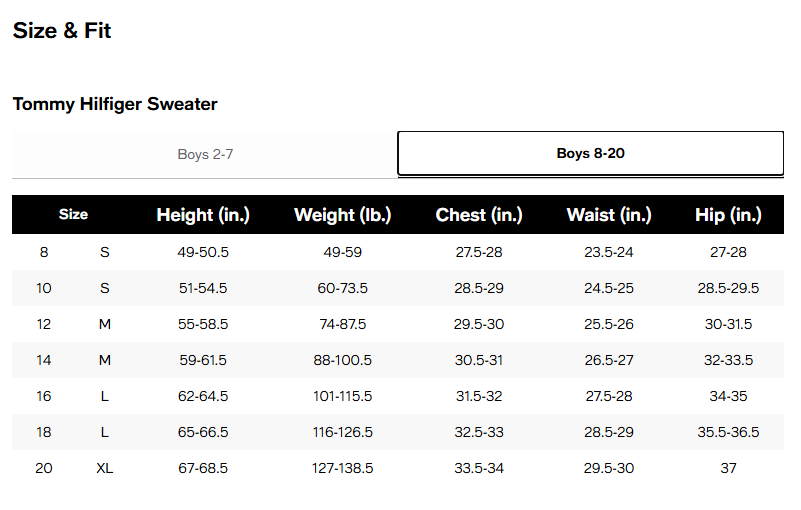This screenshot has height=510, width=801.
Task: Click weight value 74-87.5 for size 12
Action: (340, 324)
